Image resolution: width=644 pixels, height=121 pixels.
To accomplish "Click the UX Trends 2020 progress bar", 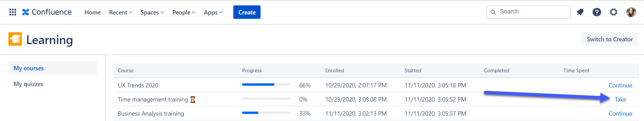I will (266, 85).
